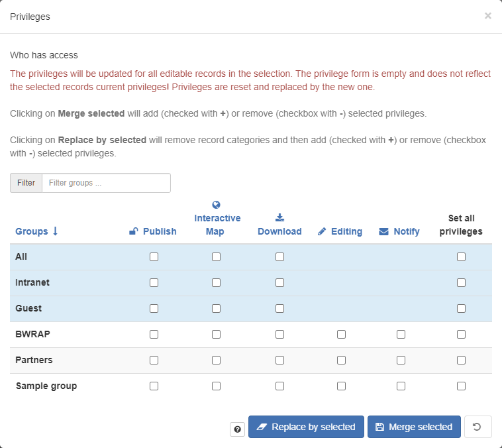Screen dimensions: 502x448
Task: Check Notify for BWRAP group
Action: (x=401, y=334)
